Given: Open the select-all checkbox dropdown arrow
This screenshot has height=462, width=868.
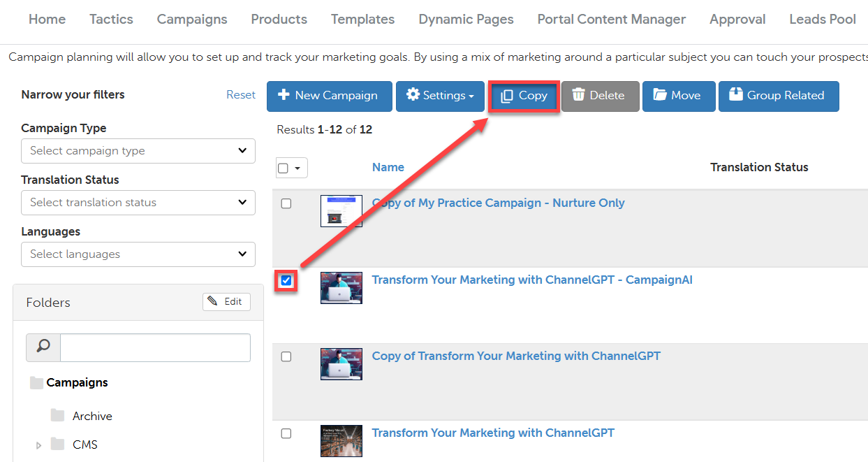Looking at the screenshot, I should click(298, 168).
